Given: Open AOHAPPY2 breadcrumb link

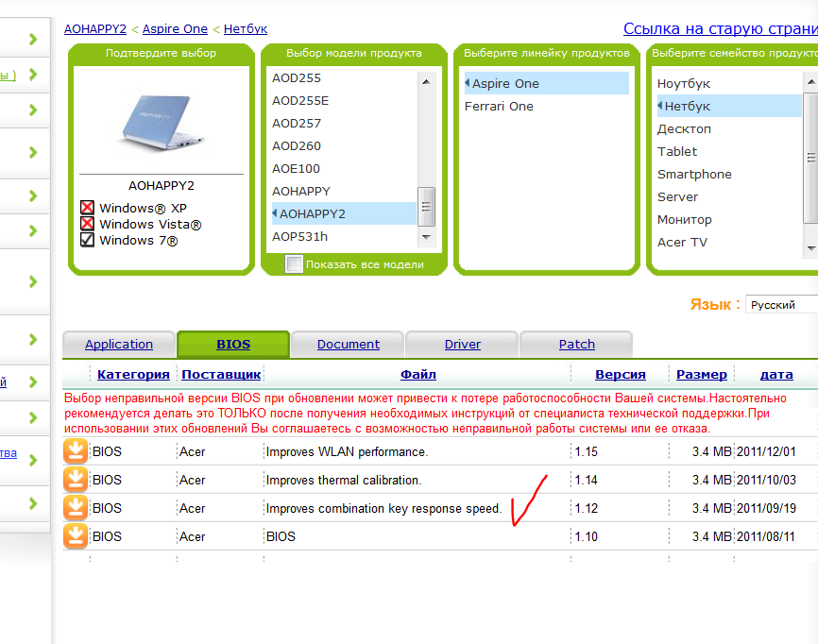Looking at the screenshot, I should coord(95,29).
